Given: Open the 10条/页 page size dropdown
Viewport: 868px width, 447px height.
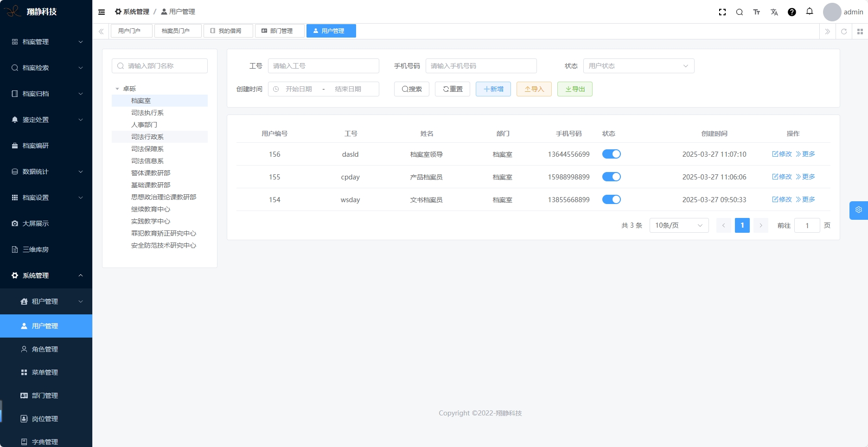Looking at the screenshot, I should (679, 225).
